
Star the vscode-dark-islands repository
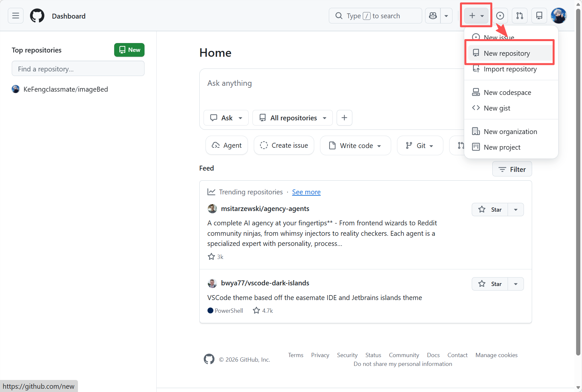[490, 284]
